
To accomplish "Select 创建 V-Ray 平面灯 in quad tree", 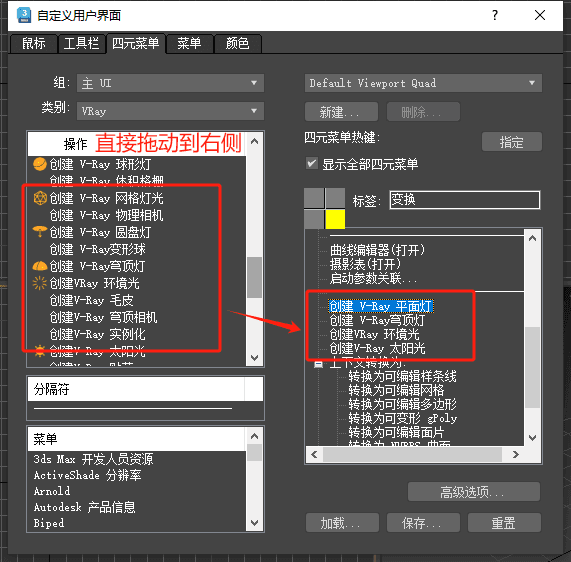I will click(381, 306).
